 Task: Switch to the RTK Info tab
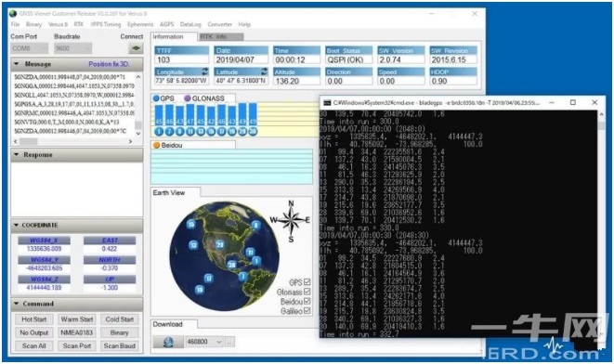pos(221,36)
